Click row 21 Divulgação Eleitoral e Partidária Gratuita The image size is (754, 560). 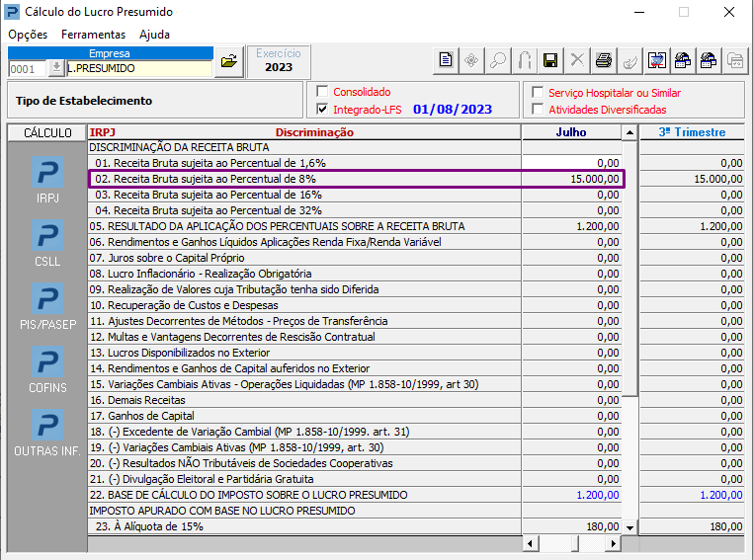point(304,479)
